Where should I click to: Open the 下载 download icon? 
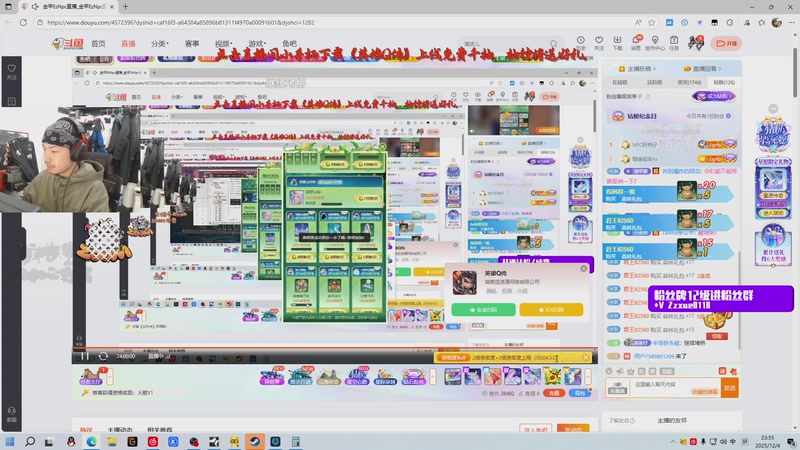click(617, 43)
